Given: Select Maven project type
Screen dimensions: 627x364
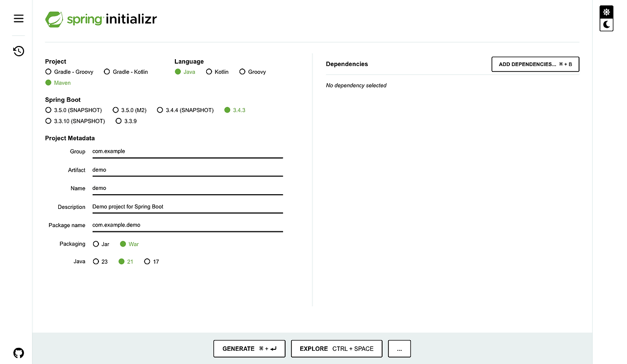Looking at the screenshot, I should point(58,83).
